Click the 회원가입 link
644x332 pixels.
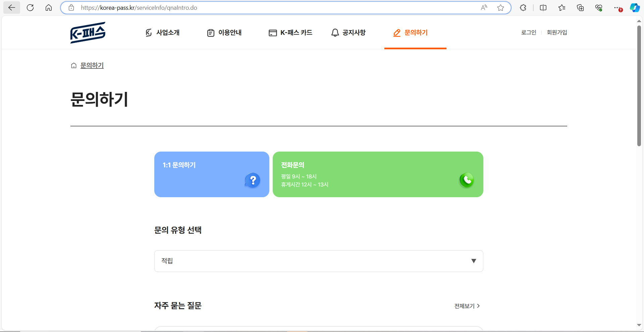pos(557,32)
